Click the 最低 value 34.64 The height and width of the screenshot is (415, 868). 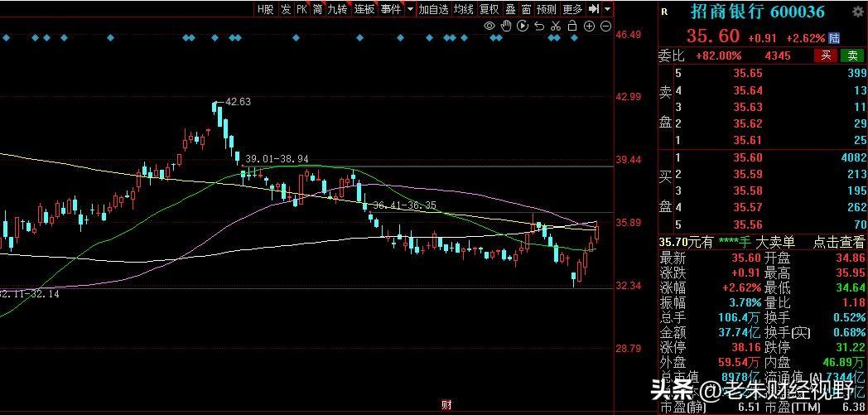point(852,287)
